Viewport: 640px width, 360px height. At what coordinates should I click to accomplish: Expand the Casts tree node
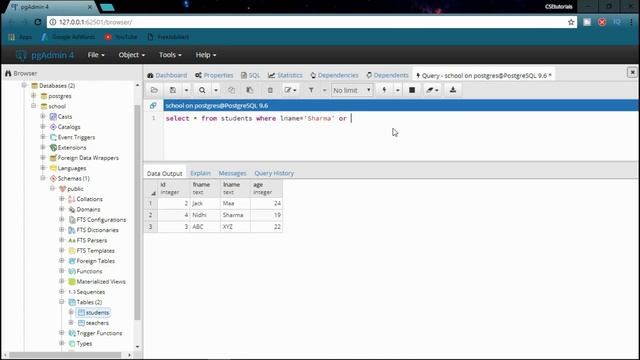coord(43,116)
